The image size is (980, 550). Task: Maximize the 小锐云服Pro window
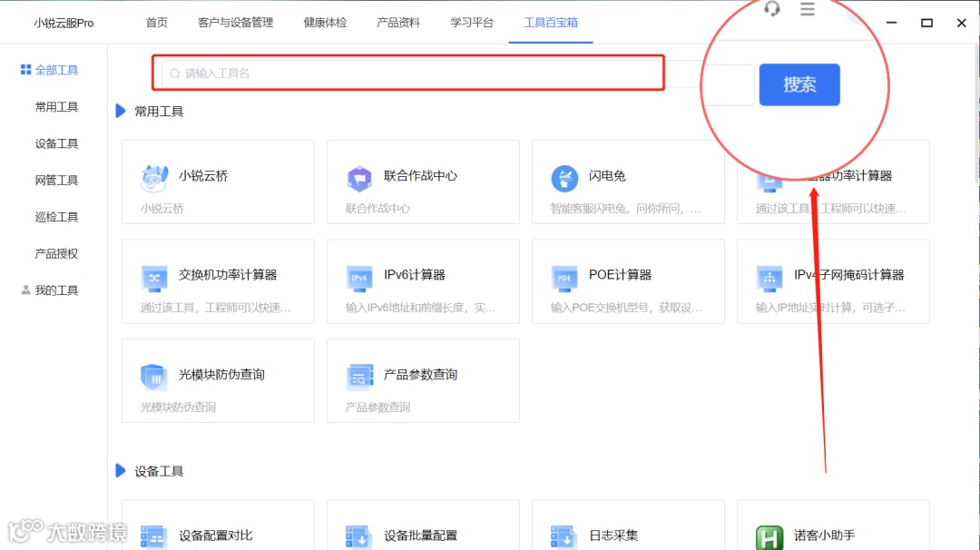click(x=926, y=23)
